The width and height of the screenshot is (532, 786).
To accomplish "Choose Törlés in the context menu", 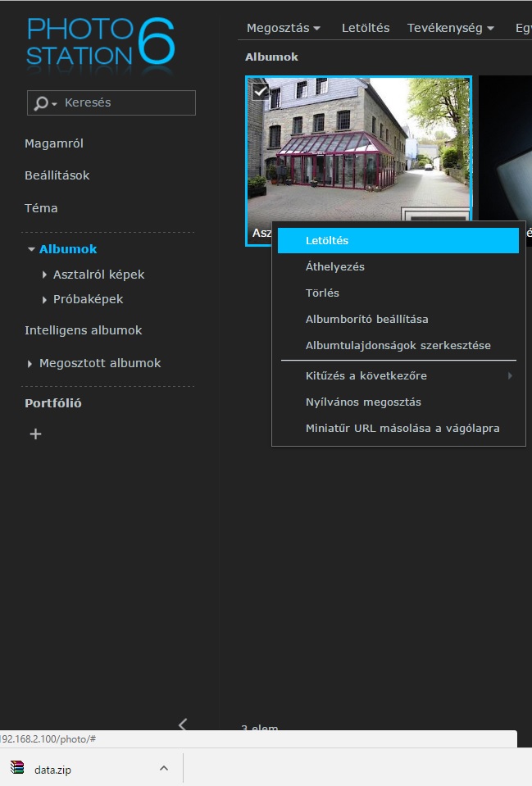I will (x=398, y=293).
